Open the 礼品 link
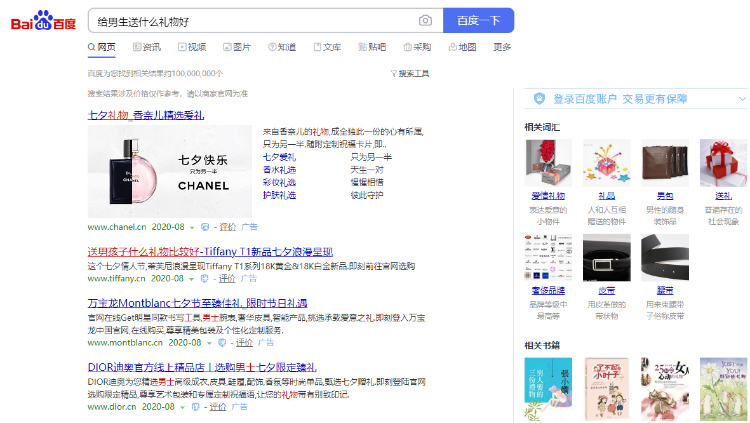The width and height of the screenshot is (750, 423). (x=607, y=196)
